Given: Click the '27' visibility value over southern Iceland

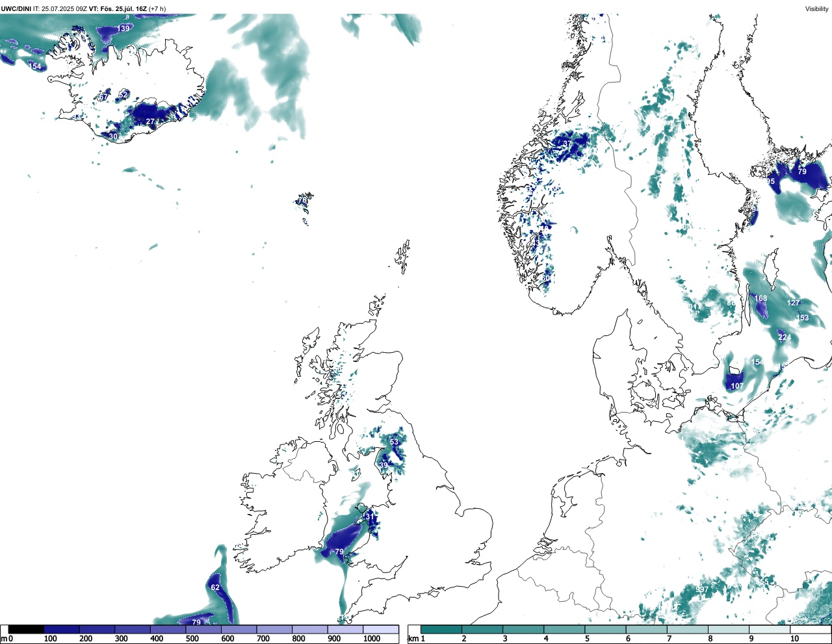Looking at the screenshot, I should tap(150, 122).
